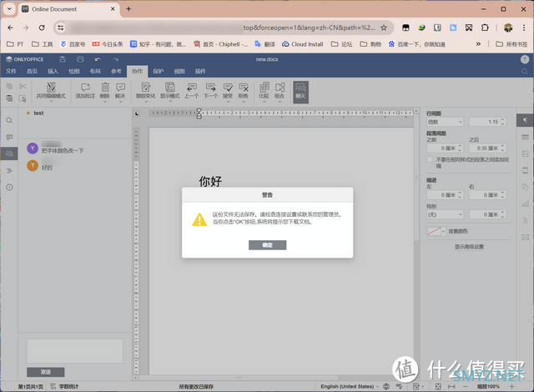This screenshot has width=534, height=392.
Task: Click the Save icon in title bar
Action: click(x=63, y=59)
